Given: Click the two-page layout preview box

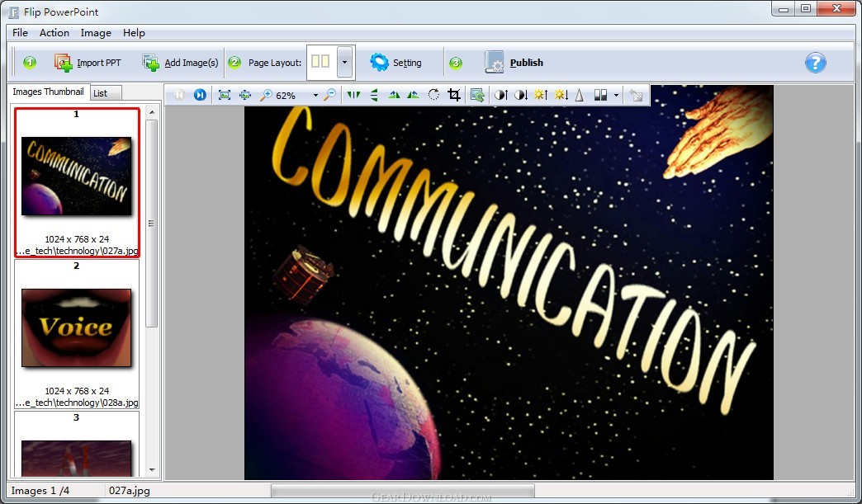Looking at the screenshot, I should point(321,62).
